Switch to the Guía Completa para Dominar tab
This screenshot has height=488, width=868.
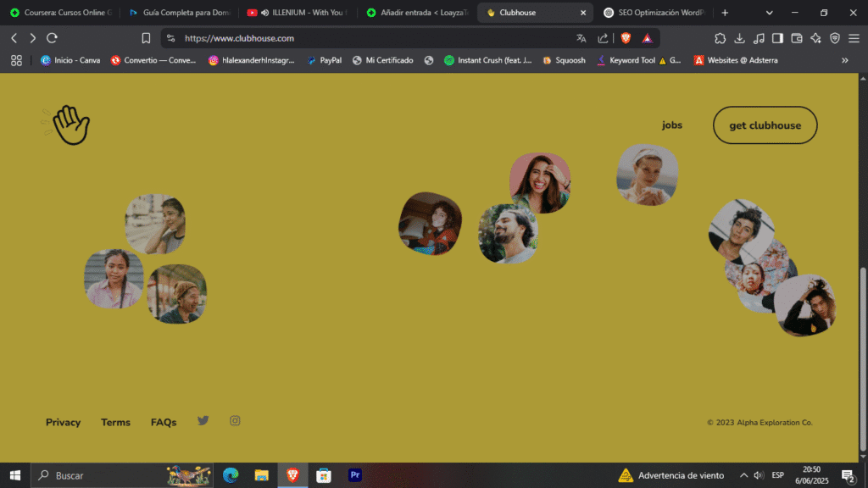(x=180, y=12)
